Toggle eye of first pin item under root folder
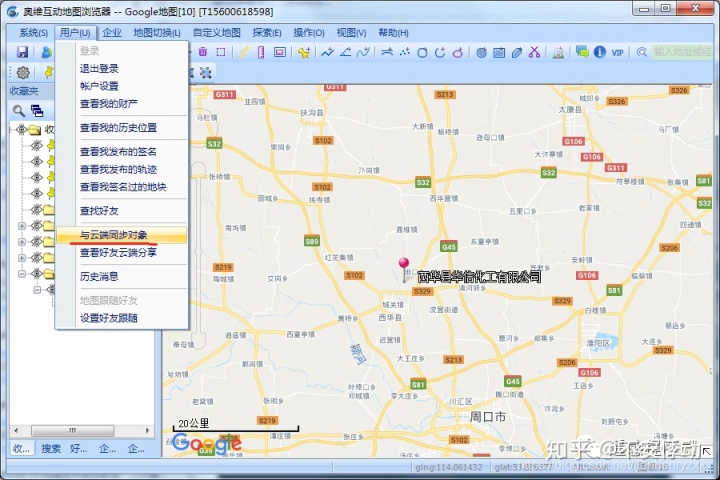The image size is (720, 480). (x=37, y=146)
